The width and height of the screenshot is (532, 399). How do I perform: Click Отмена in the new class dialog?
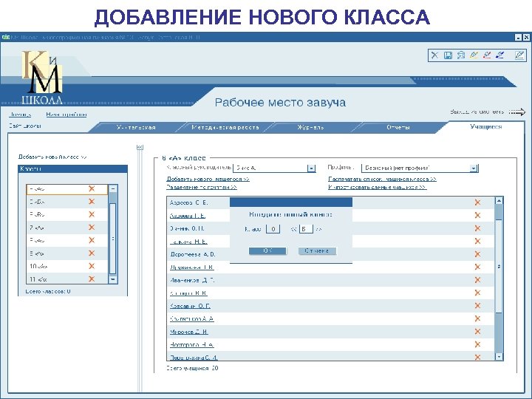tap(317, 250)
